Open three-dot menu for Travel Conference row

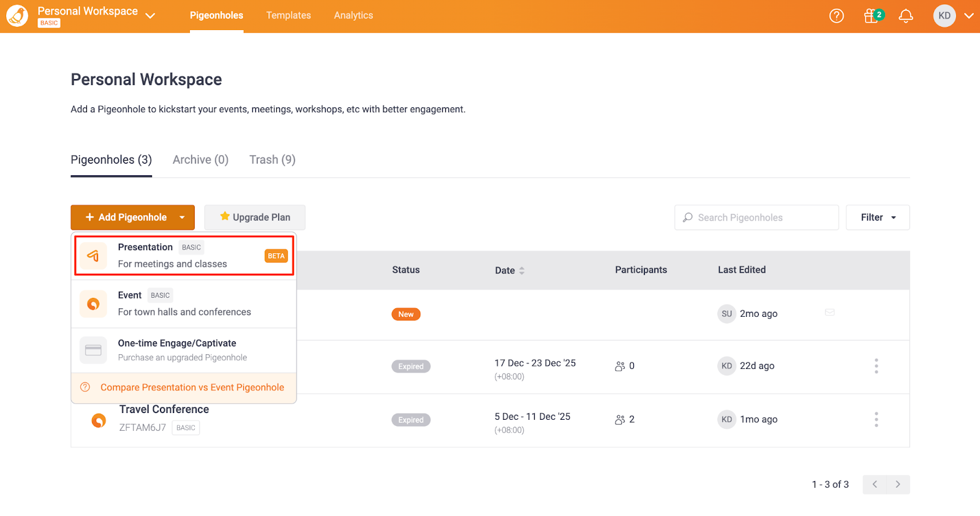pyautogui.click(x=876, y=420)
